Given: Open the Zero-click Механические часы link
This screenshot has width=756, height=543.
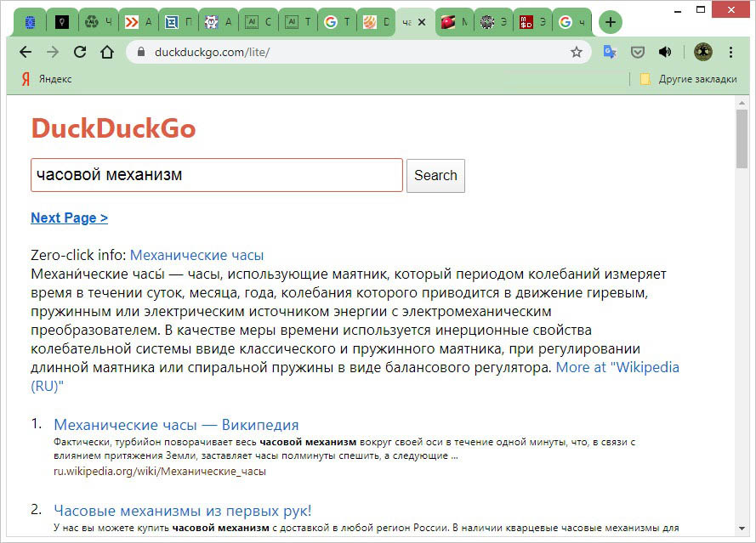Looking at the screenshot, I should pyautogui.click(x=196, y=255).
